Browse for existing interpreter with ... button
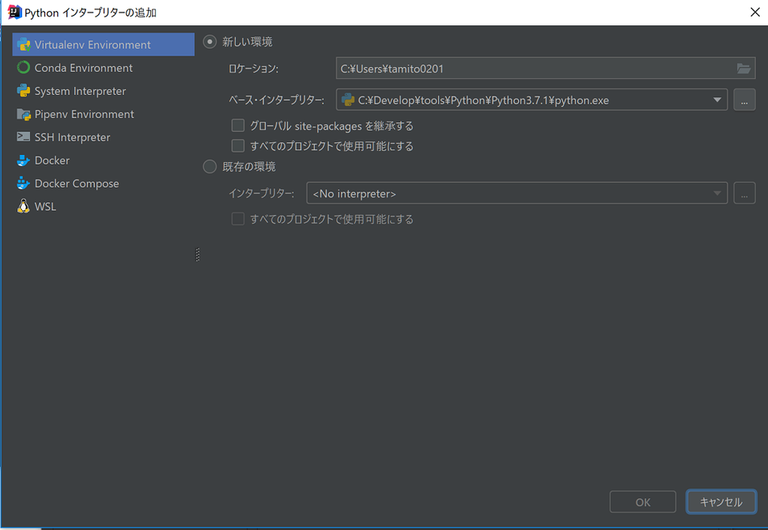Screen dimensions: 768x530 pyautogui.click(x=744, y=193)
